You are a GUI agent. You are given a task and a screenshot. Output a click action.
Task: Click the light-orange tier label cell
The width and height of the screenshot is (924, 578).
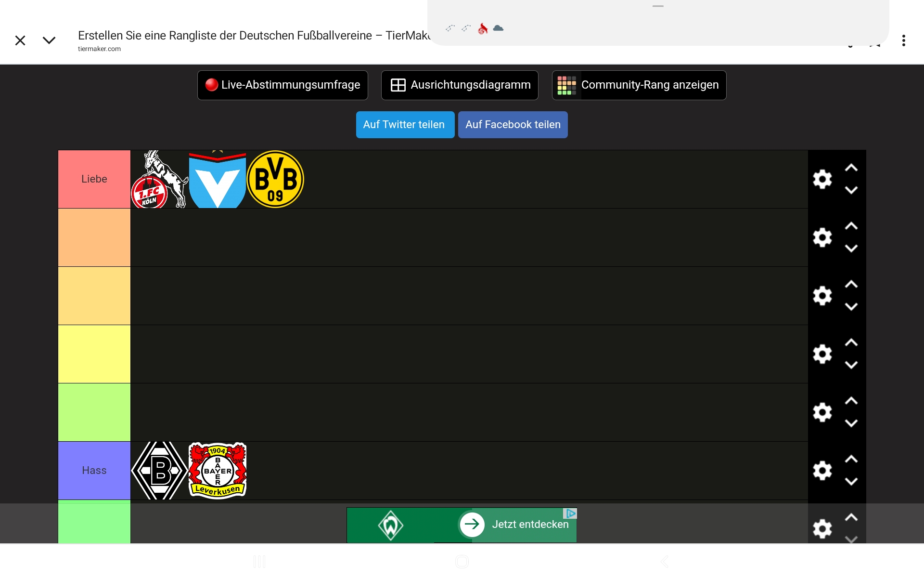click(94, 296)
